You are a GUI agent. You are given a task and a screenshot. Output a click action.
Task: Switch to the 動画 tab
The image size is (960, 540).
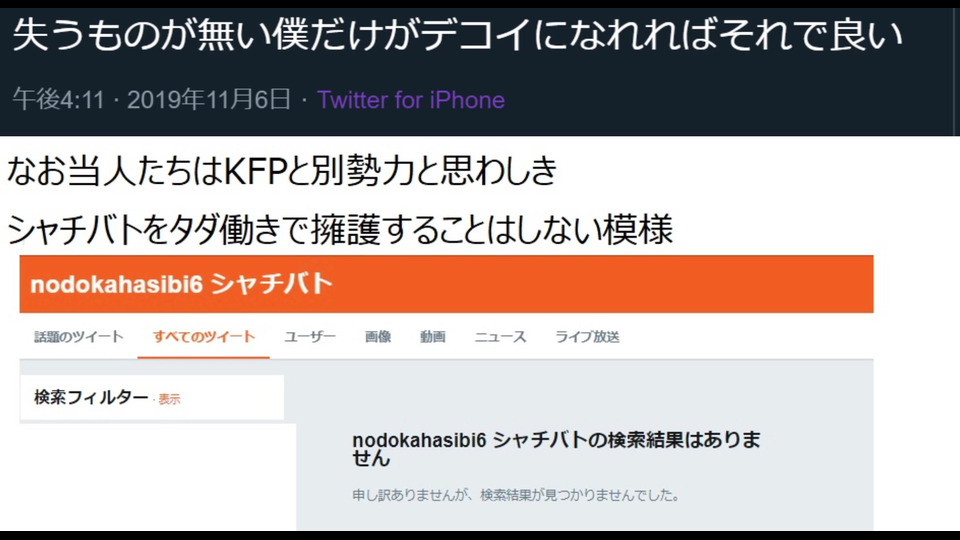click(x=432, y=337)
